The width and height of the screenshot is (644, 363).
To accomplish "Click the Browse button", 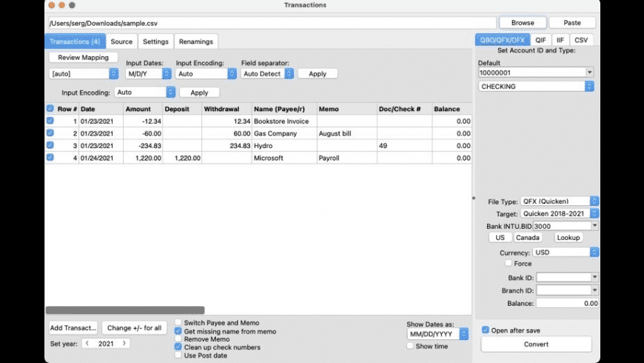I will click(523, 23).
